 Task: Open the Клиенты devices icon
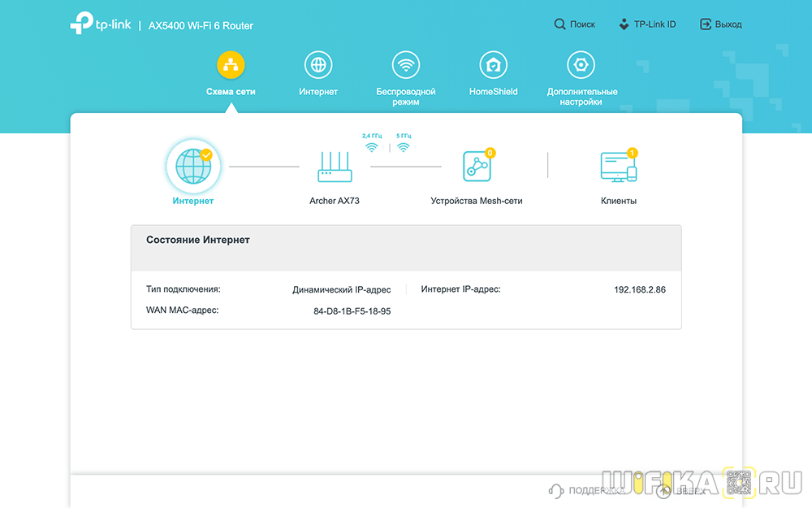(x=618, y=166)
